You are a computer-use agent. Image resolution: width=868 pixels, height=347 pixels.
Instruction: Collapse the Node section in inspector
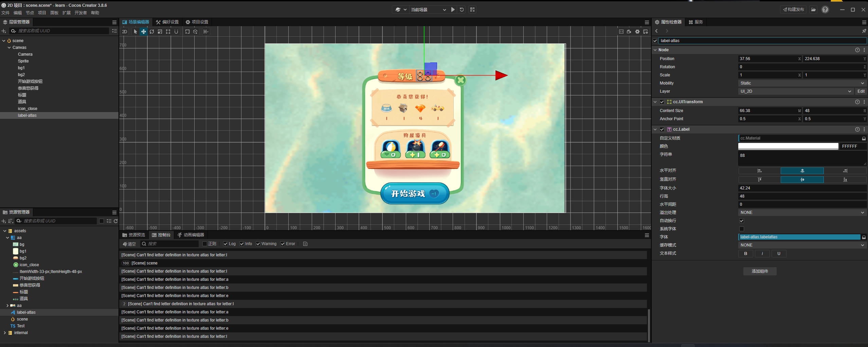pos(655,50)
